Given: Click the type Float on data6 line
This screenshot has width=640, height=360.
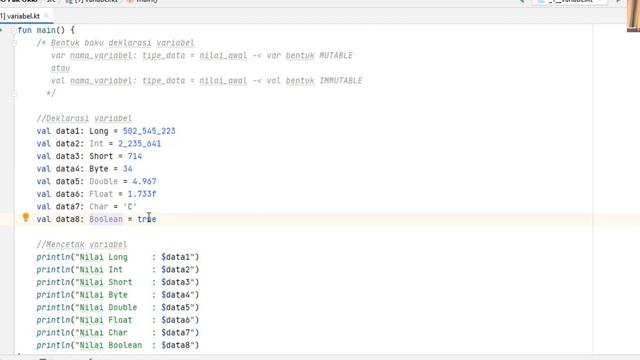Looking at the screenshot, I should tap(101, 194).
